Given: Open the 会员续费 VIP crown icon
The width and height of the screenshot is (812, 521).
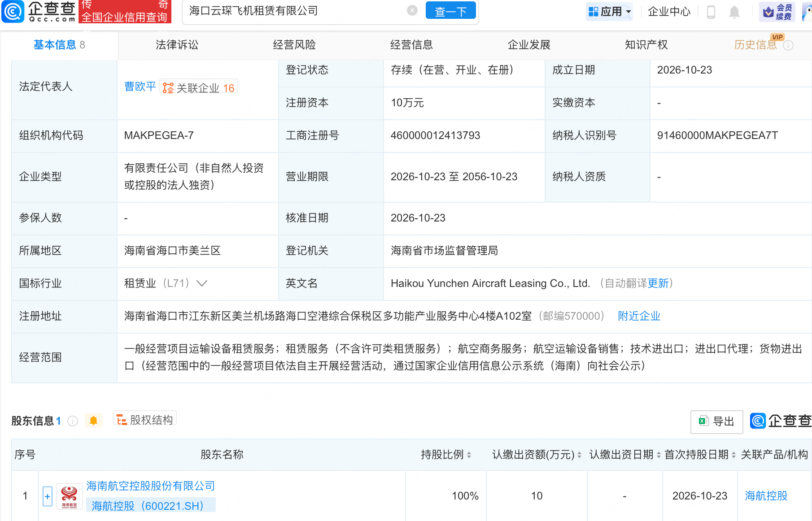Looking at the screenshot, I should coord(777,12).
